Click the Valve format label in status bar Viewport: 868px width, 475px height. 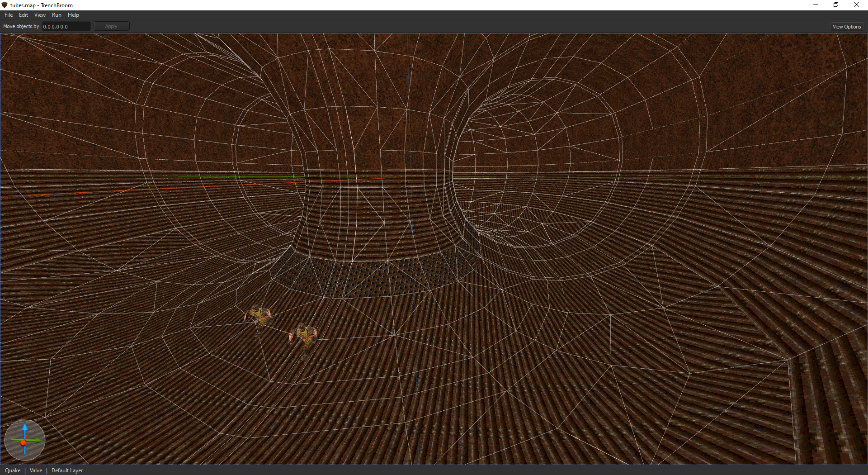coord(36,470)
